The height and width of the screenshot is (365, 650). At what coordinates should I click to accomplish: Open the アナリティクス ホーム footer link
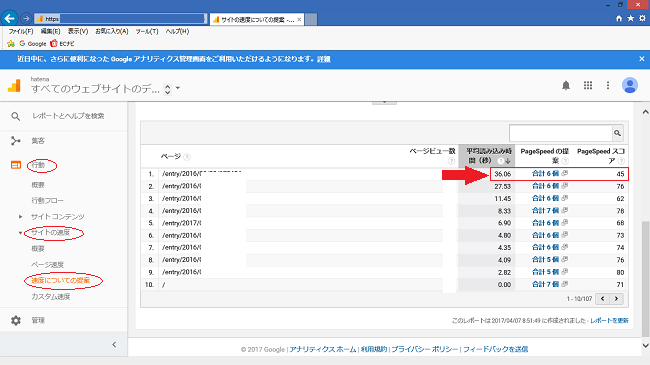[323, 349]
